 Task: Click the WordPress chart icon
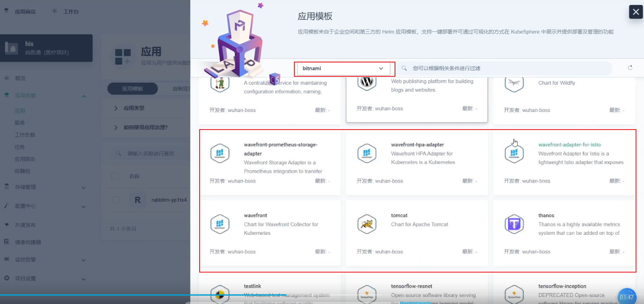coord(367,82)
